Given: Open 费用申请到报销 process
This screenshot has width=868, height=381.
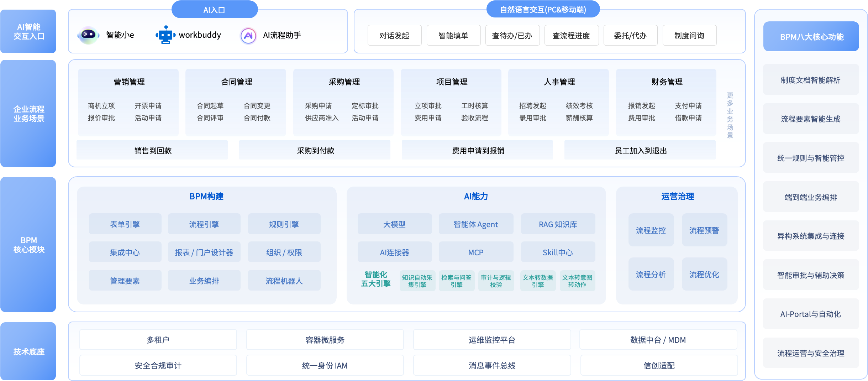Looking at the screenshot, I should pos(478,150).
